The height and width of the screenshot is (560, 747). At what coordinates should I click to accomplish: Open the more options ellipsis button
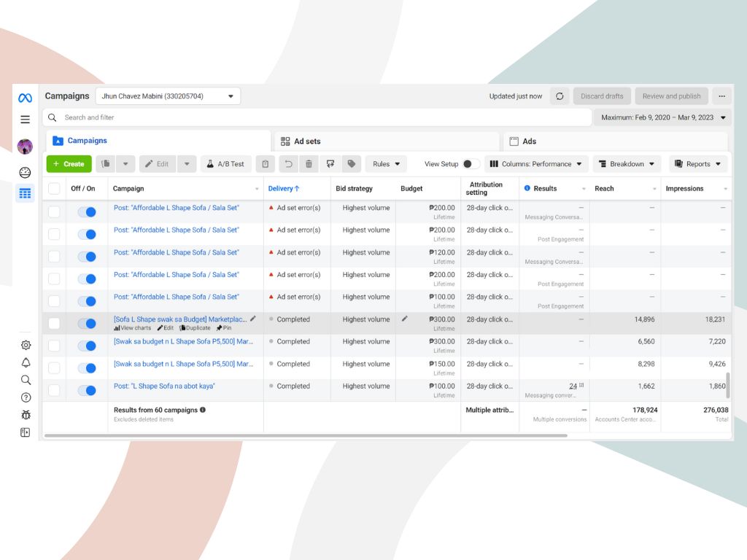click(x=722, y=96)
